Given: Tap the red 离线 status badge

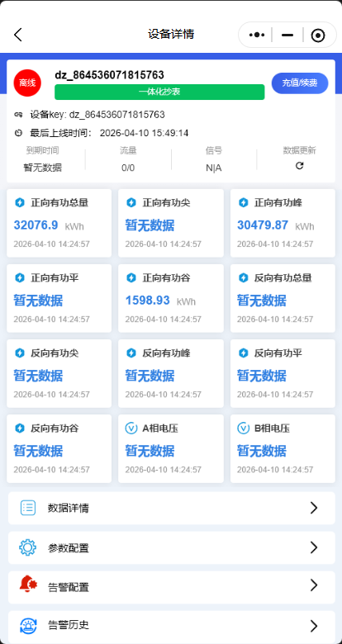Looking at the screenshot, I should (27, 83).
